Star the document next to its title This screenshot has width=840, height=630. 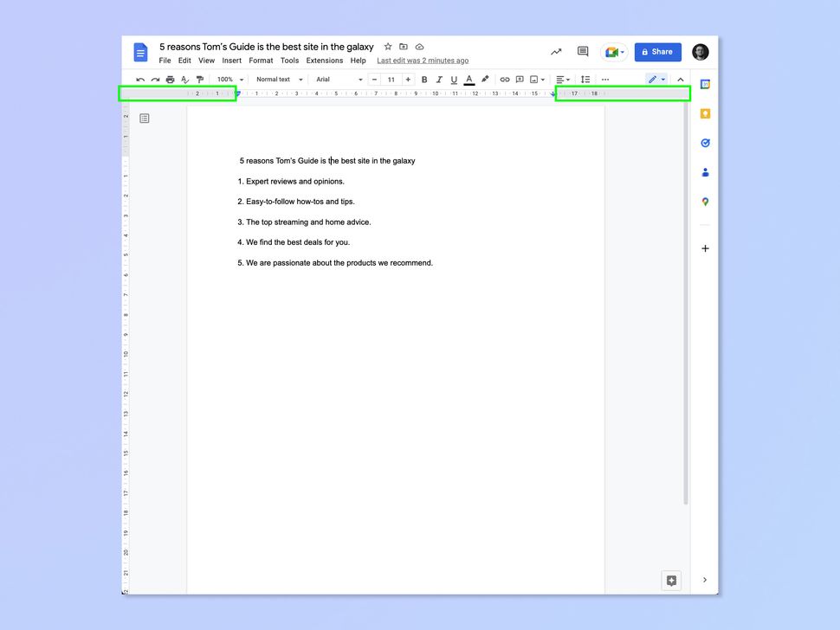point(387,47)
